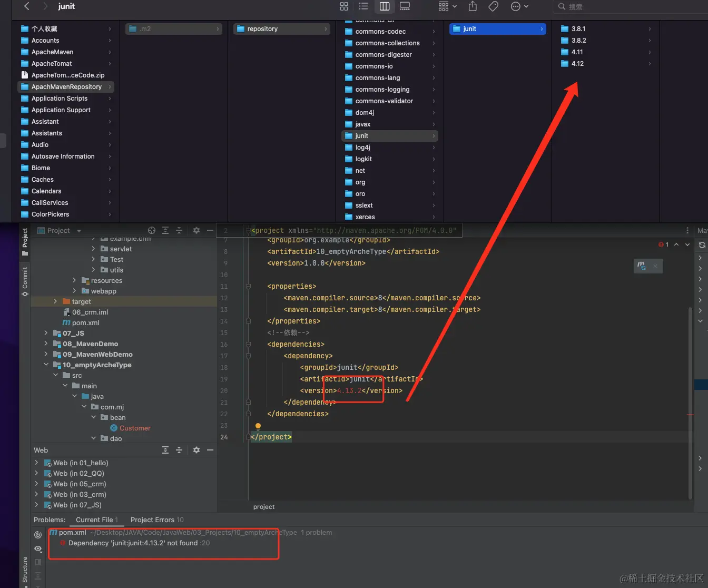Open the Commit tool window tab
This screenshot has height=588, width=708.
coord(25,281)
